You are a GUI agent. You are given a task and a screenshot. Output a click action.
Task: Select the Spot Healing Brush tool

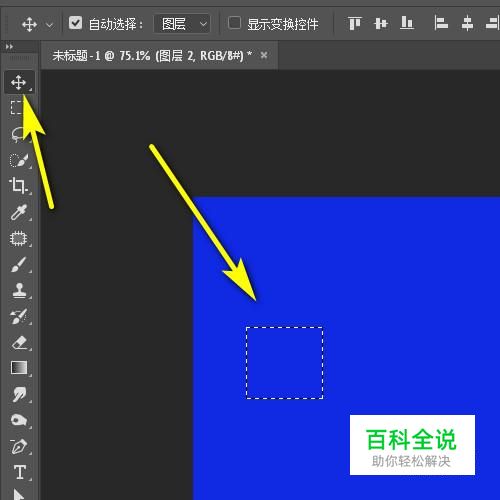tap(18, 239)
